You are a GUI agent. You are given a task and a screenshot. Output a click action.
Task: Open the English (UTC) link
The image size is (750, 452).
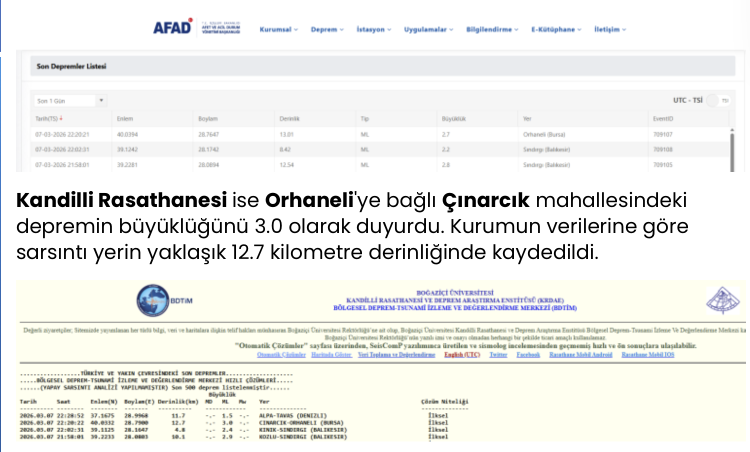pyautogui.click(x=463, y=354)
